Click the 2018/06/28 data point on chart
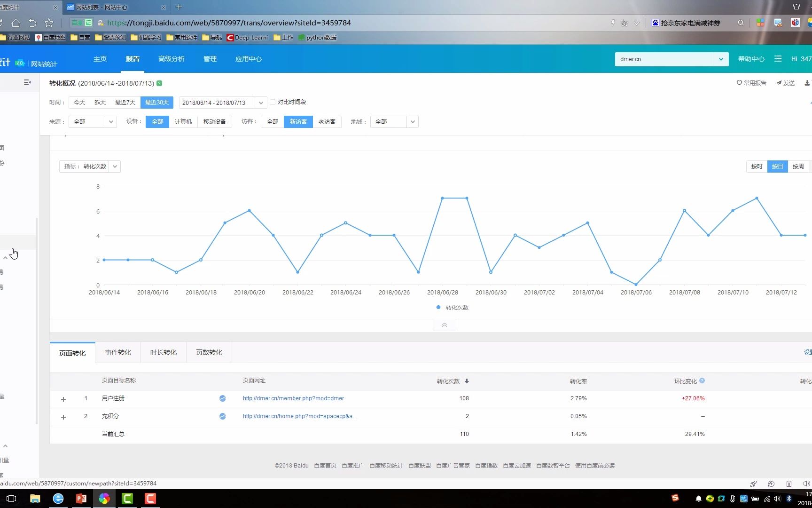The height and width of the screenshot is (508, 812). click(x=442, y=198)
